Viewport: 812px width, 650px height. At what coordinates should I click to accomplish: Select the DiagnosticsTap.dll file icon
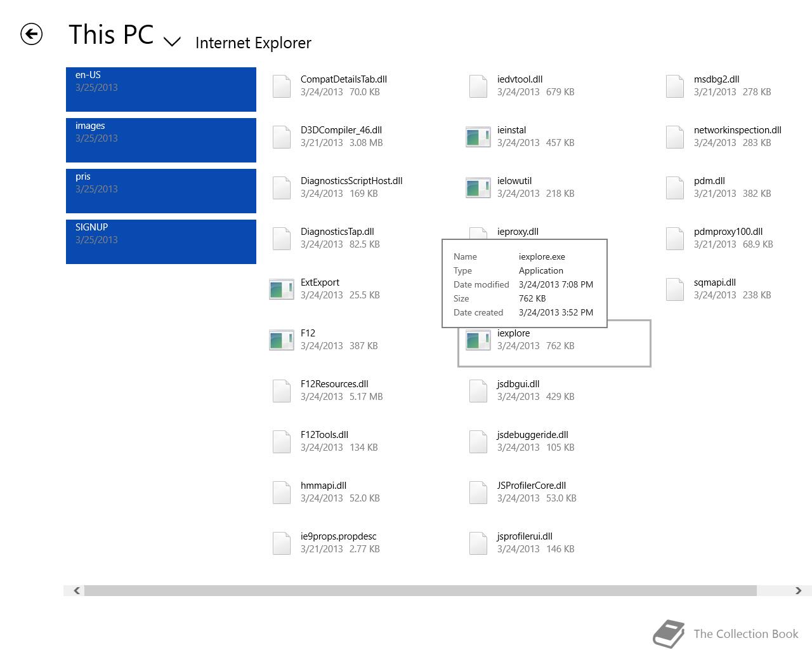282,239
